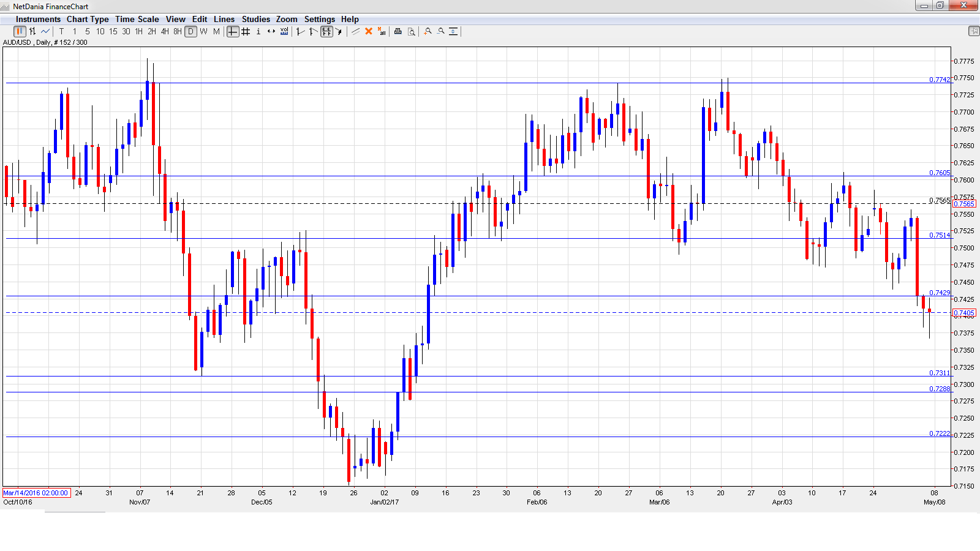Image resolution: width=980 pixels, height=551 pixels.
Task: Open the Studies menu
Action: 255,19
